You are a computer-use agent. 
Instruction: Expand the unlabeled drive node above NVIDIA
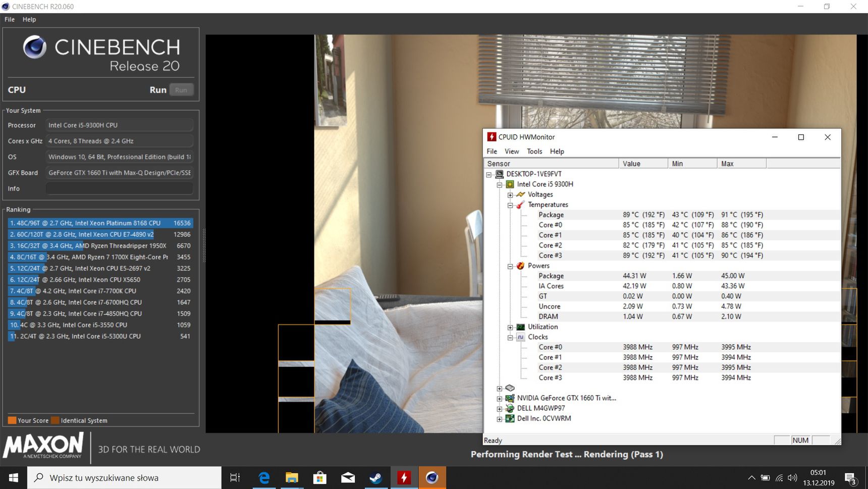[499, 388]
